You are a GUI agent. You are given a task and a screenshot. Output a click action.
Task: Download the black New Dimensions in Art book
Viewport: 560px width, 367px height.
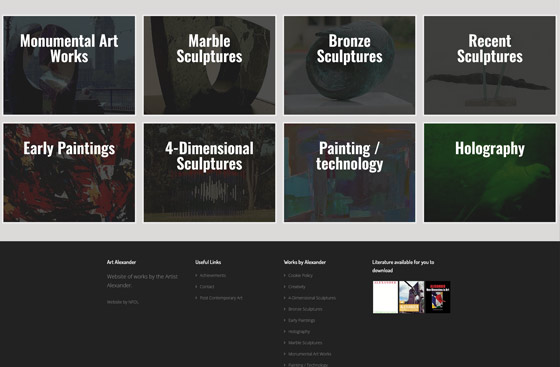[x=438, y=297]
